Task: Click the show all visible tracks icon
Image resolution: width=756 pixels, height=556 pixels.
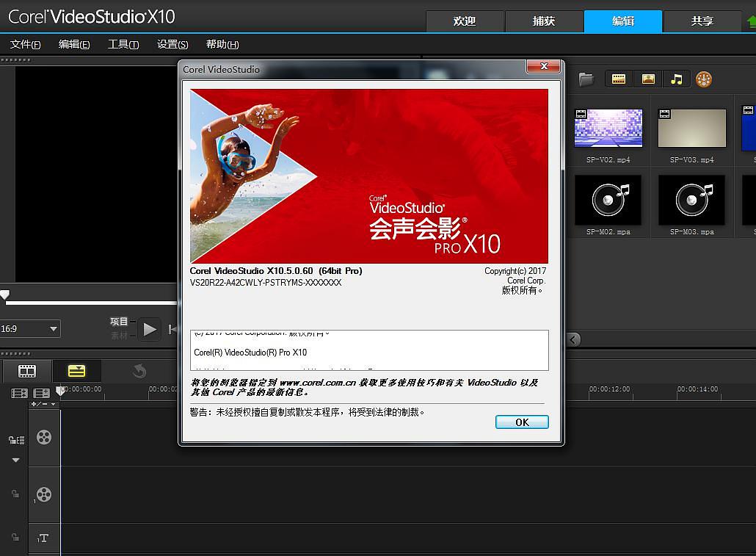Action: pyautogui.click(x=19, y=393)
